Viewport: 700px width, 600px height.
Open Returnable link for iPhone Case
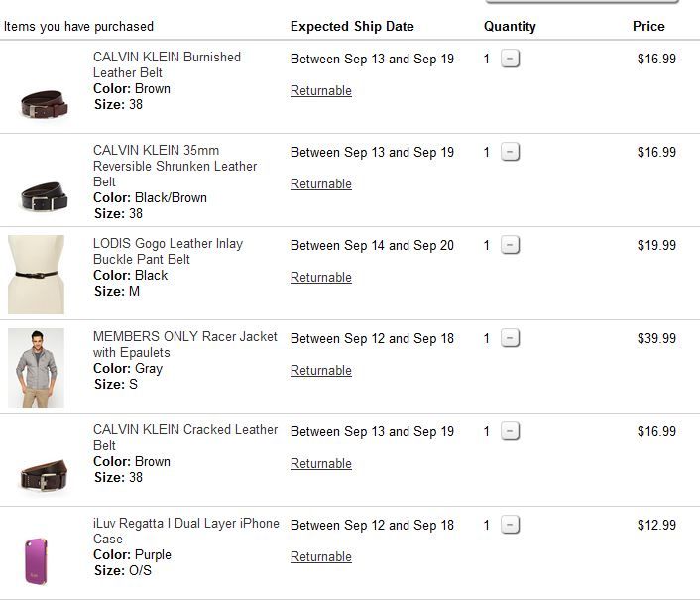pos(320,557)
